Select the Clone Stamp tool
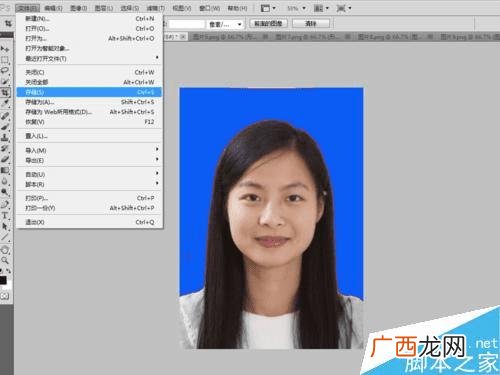The height and width of the screenshot is (375, 500). pos(5,138)
